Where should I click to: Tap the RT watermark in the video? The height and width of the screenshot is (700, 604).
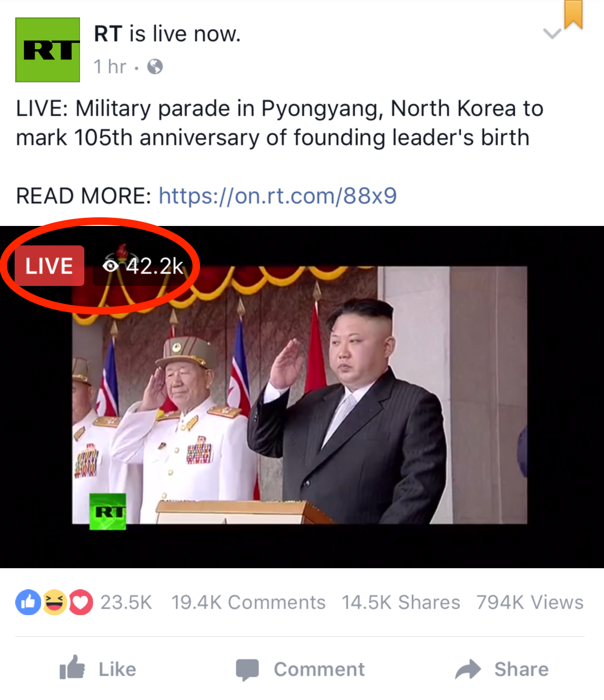tap(108, 511)
